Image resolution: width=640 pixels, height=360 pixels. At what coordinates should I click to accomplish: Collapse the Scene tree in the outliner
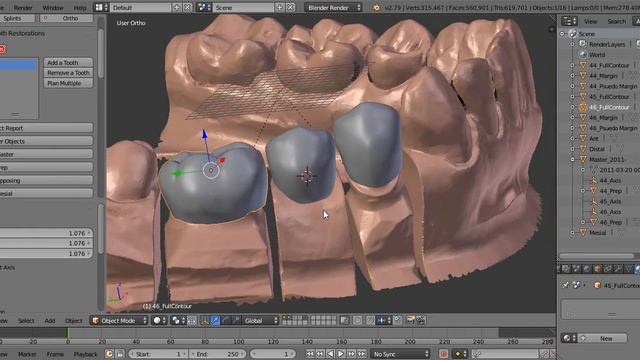(562, 34)
